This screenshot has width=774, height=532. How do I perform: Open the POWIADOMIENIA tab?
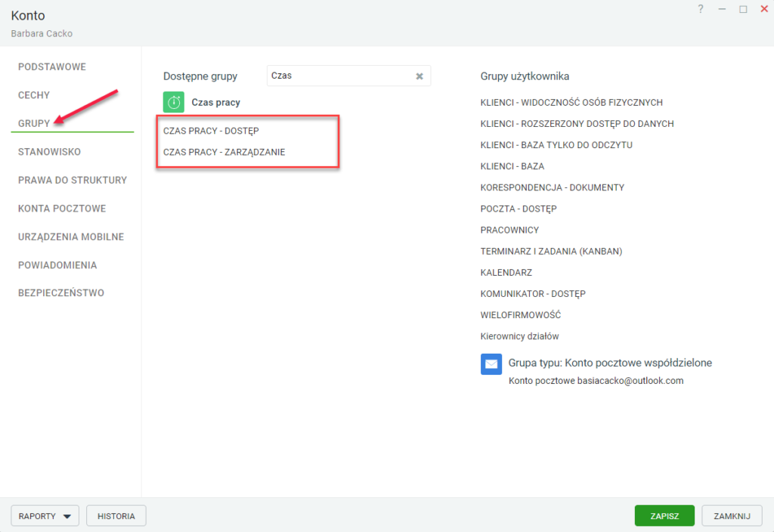click(57, 265)
